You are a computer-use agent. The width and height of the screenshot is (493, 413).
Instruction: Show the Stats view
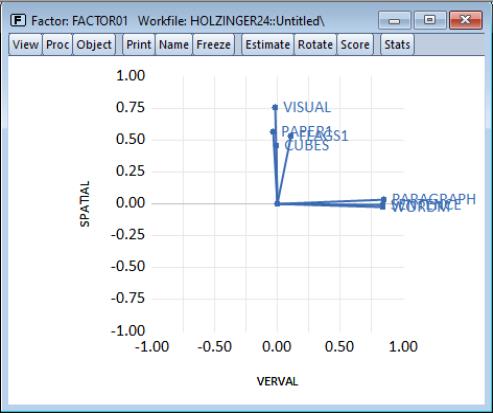click(x=397, y=44)
